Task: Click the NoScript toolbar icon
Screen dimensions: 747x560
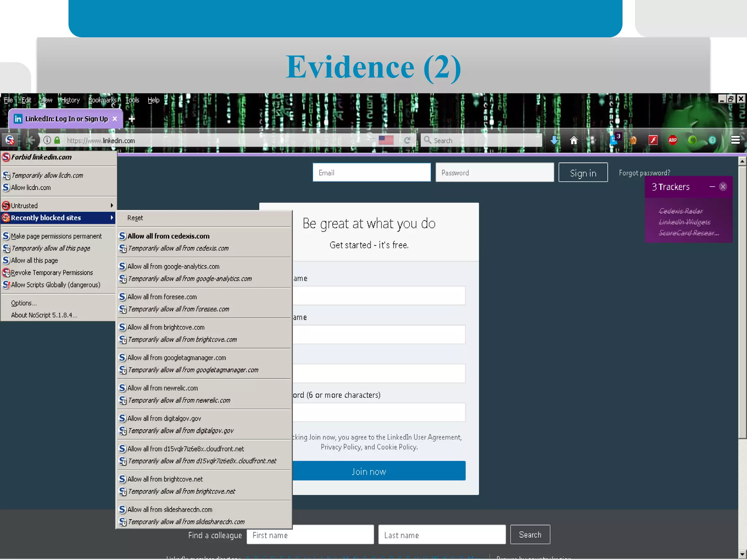Action: point(10,140)
